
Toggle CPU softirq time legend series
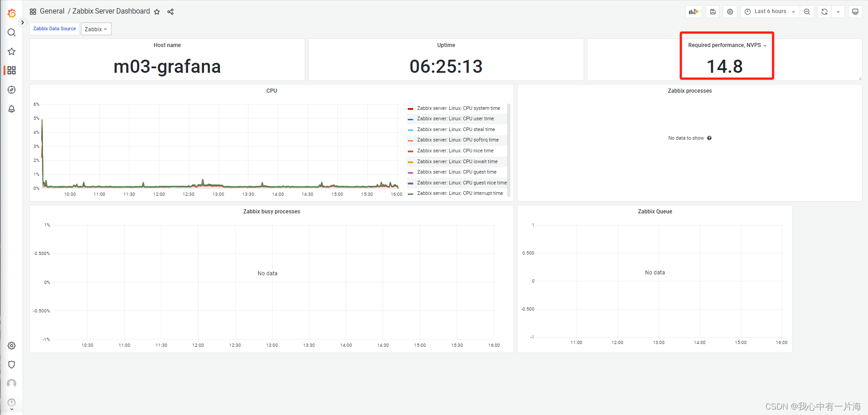coord(458,140)
